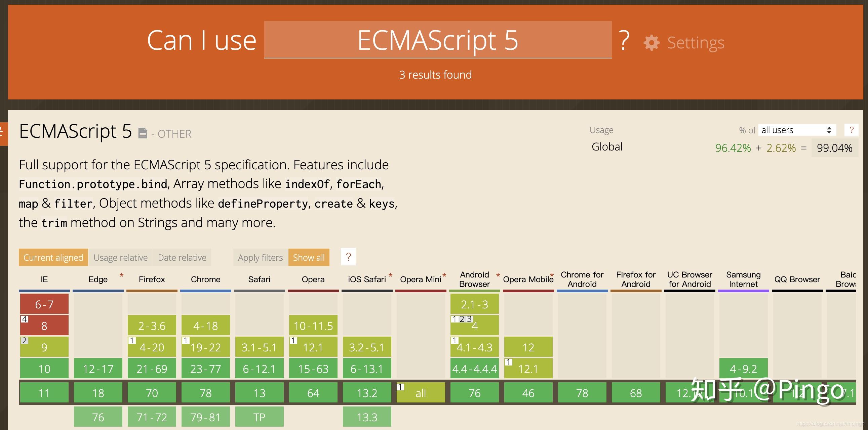The height and width of the screenshot is (430, 868).
Task: Click the Show all button
Action: point(309,258)
